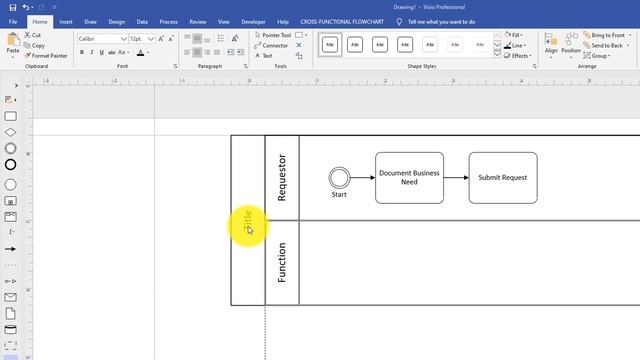Click Copy in Clipboard group
This screenshot has width=640, height=360.
point(34,45)
